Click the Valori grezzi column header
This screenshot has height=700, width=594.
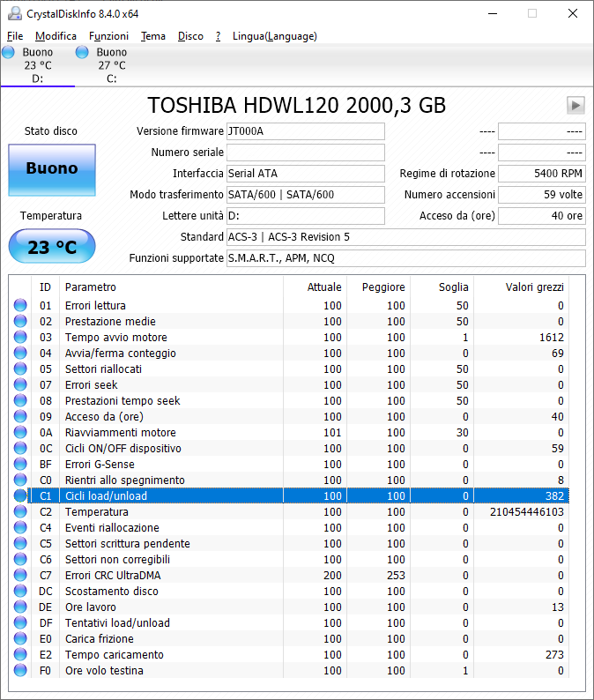pyautogui.click(x=521, y=287)
